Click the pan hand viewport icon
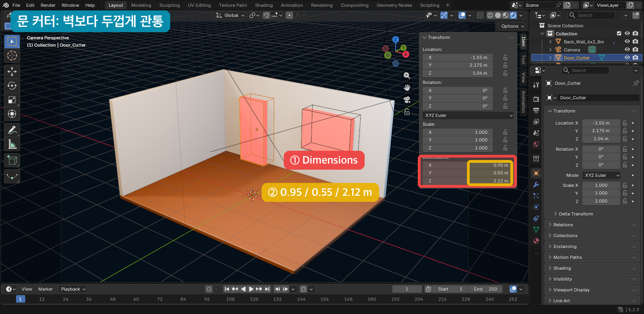The width and height of the screenshot is (644, 314). click(x=407, y=88)
